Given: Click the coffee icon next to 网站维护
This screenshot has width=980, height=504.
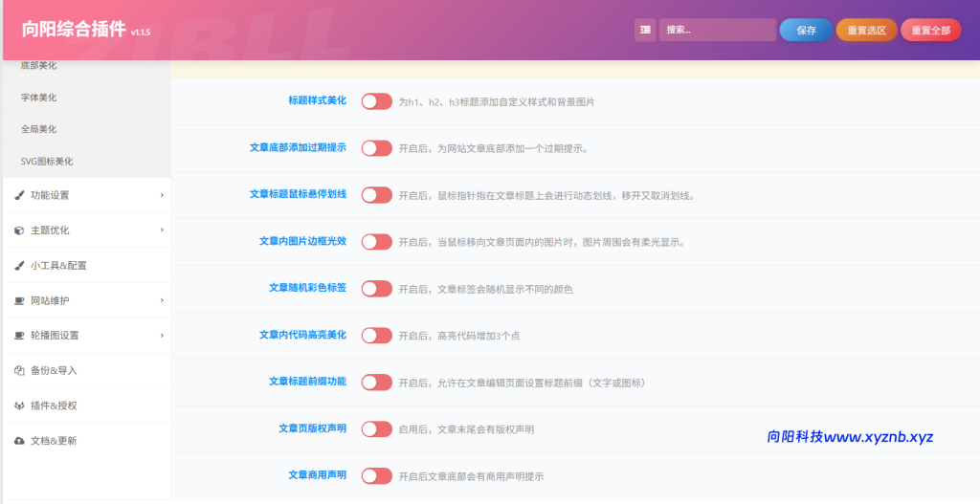Looking at the screenshot, I should (x=19, y=301).
